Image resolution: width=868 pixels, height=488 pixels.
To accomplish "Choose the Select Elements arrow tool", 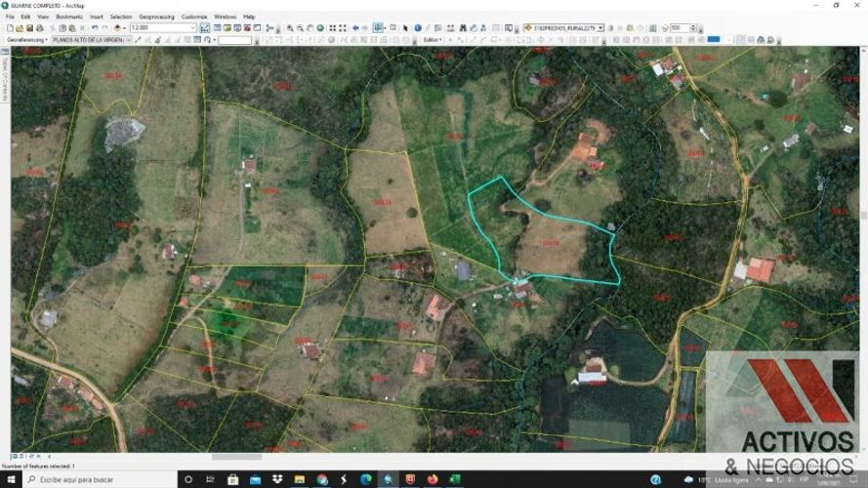I will tap(406, 27).
